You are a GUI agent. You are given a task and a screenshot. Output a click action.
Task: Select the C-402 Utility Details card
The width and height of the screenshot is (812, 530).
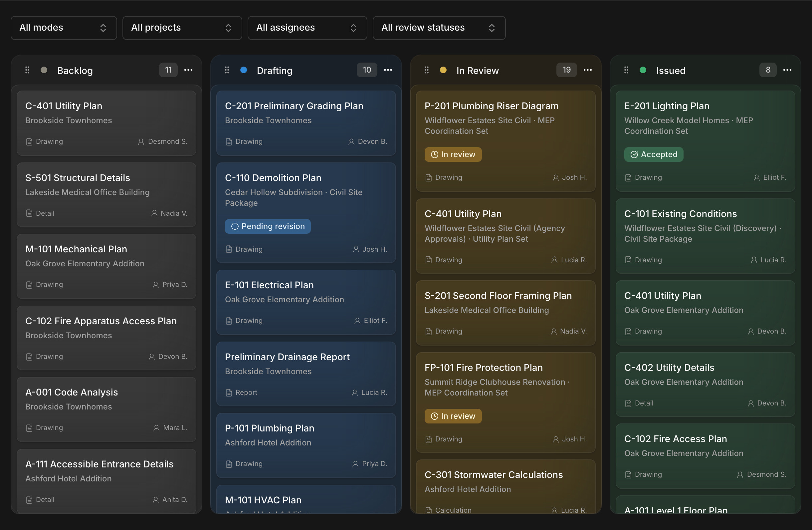[x=705, y=384]
